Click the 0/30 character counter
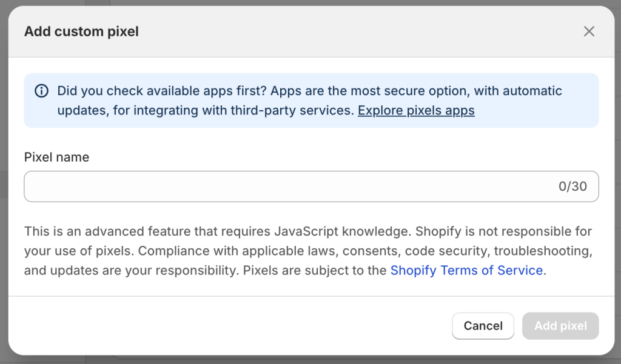Image resolution: width=621 pixels, height=364 pixels. (572, 186)
